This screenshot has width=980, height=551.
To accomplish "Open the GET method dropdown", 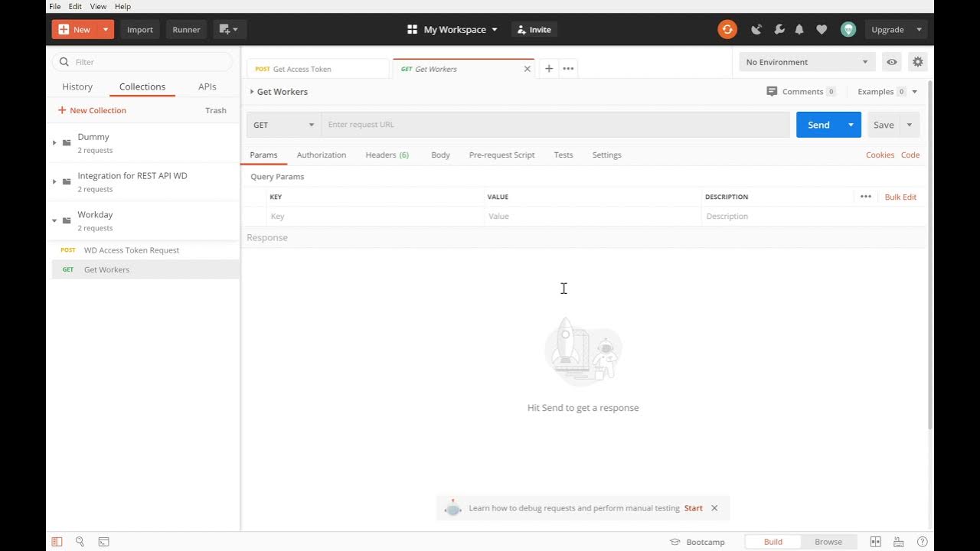I will (283, 125).
